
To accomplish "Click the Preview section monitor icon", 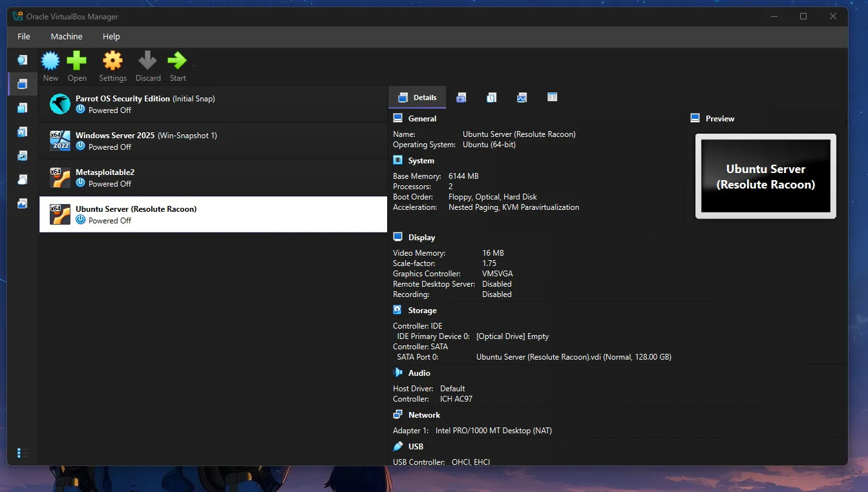I will click(x=695, y=118).
